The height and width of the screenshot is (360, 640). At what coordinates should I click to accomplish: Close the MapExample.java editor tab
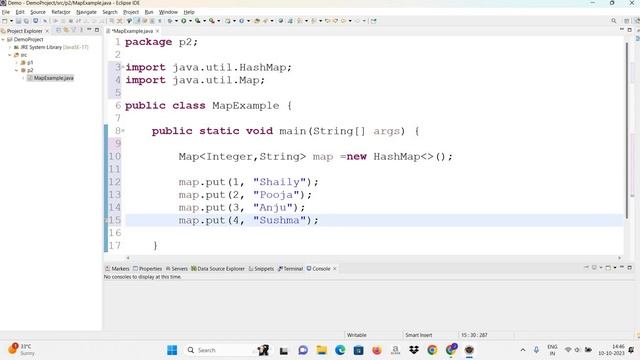(157, 31)
